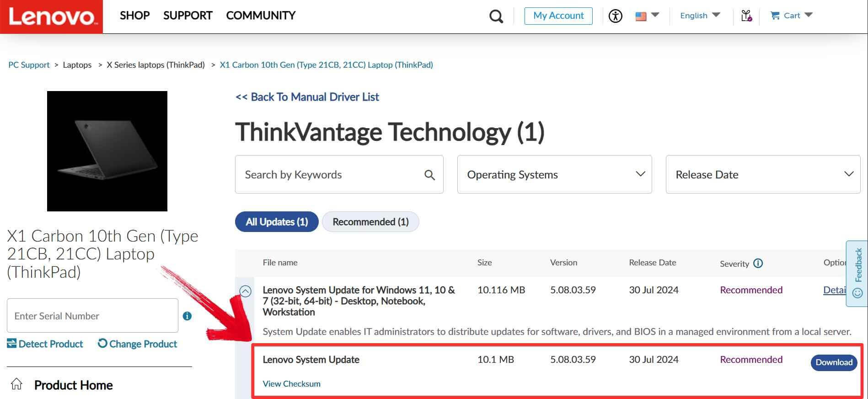868x399 pixels.
Task: Click the View Checksum link
Action: click(291, 384)
